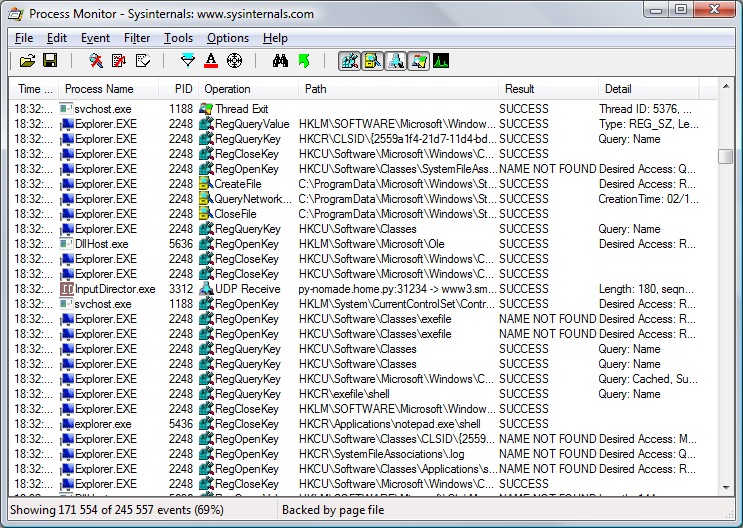Image resolution: width=743 pixels, height=528 pixels.
Task: Select the HKCR\SystemFileAssociations\.log path
Action: [x=382, y=454]
